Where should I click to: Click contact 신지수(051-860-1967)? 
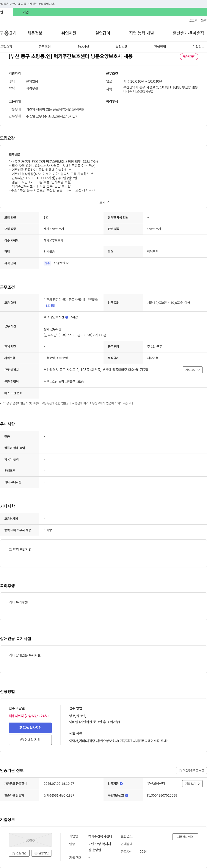click(x=60, y=795)
